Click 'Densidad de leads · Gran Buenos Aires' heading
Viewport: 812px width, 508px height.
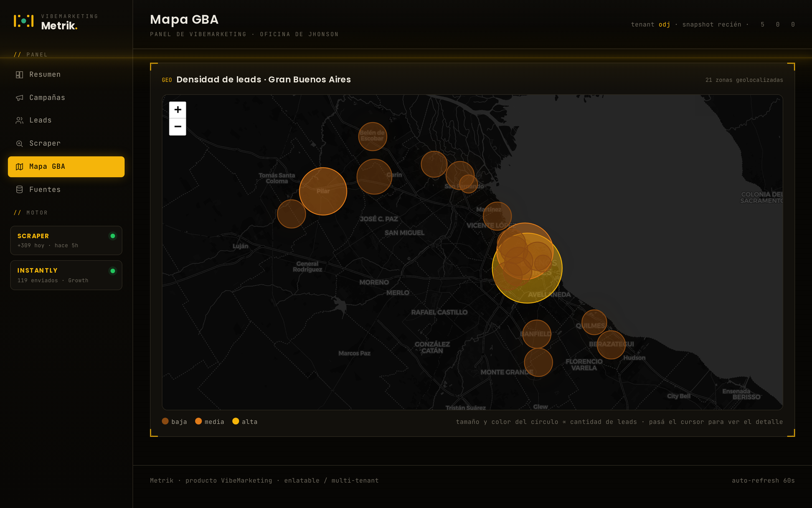click(x=263, y=80)
